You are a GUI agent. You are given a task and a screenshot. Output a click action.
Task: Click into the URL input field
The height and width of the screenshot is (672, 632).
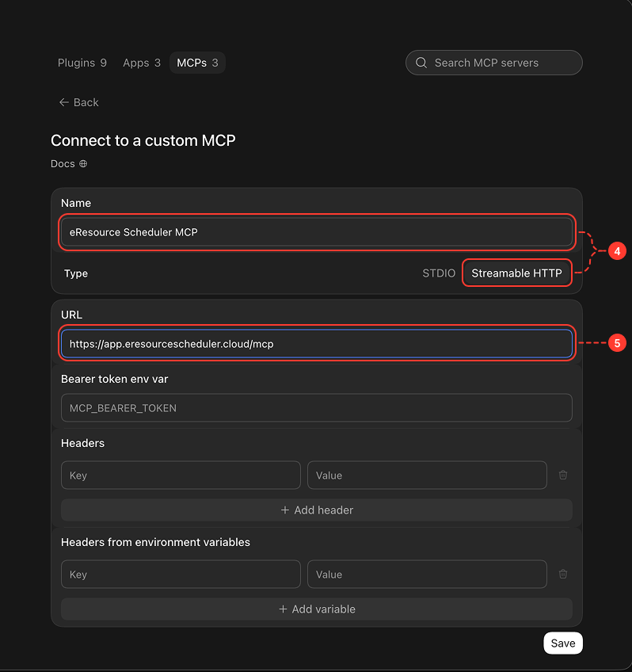click(x=317, y=344)
